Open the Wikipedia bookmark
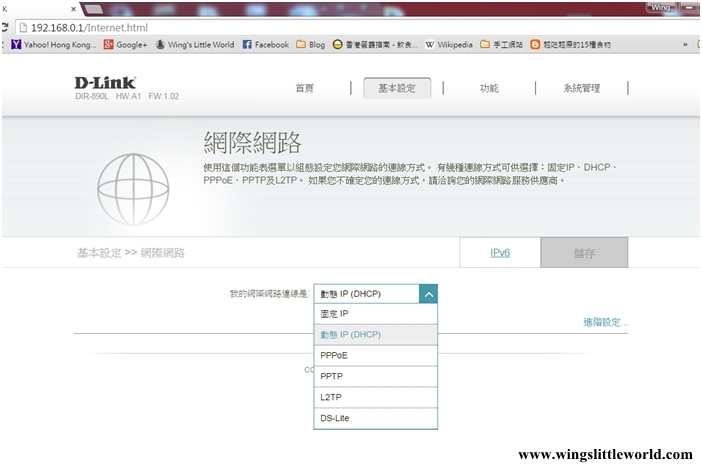The height and width of the screenshot is (469, 702). pos(448,45)
